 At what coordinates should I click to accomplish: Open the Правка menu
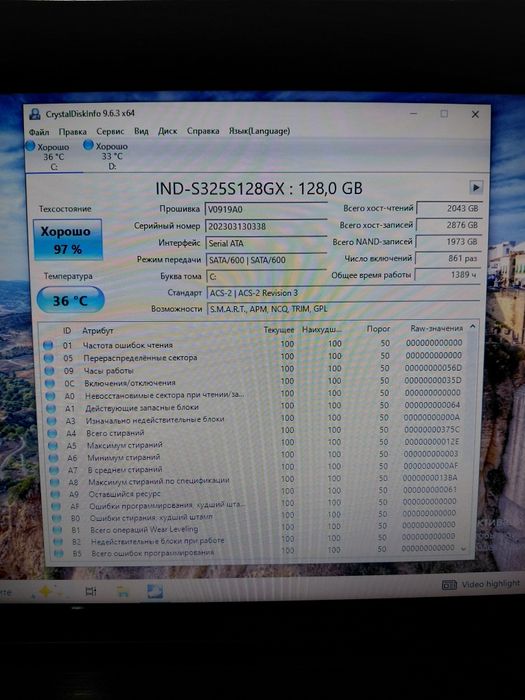(72, 132)
